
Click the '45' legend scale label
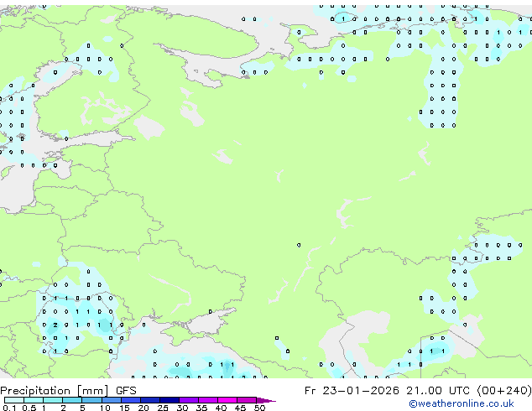[240, 408]
